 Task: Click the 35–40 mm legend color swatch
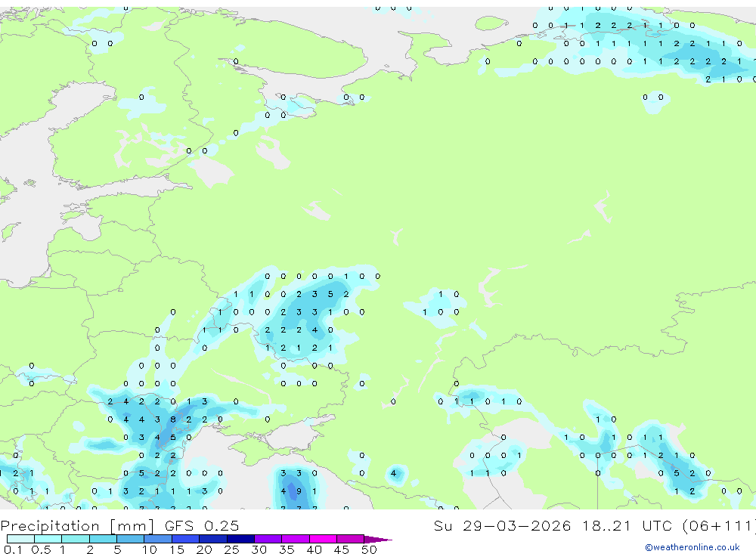click(x=296, y=539)
